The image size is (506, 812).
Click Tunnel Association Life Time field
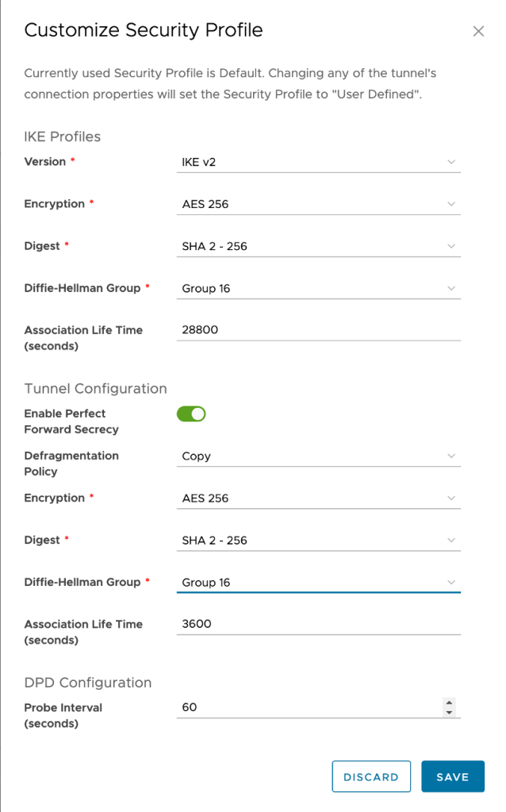(x=317, y=624)
